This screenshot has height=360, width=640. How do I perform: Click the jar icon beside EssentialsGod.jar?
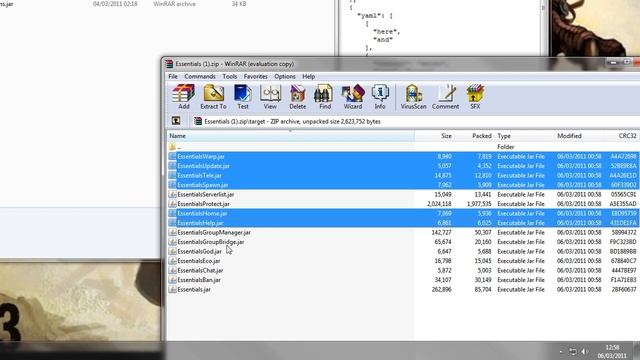coord(172,251)
